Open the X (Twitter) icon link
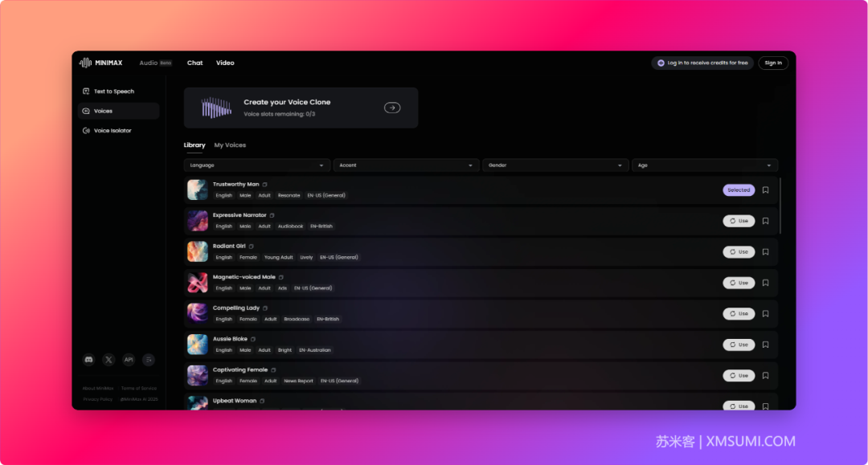 click(x=108, y=360)
